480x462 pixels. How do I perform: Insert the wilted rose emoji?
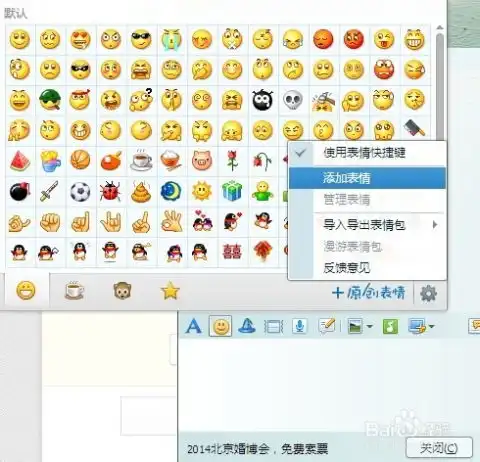(x=263, y=160)
